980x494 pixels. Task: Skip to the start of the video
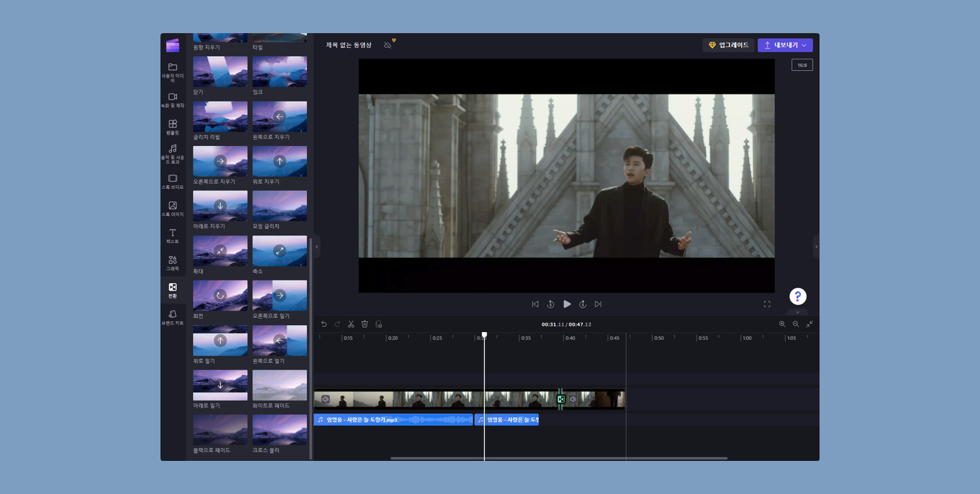pos(535,304)
